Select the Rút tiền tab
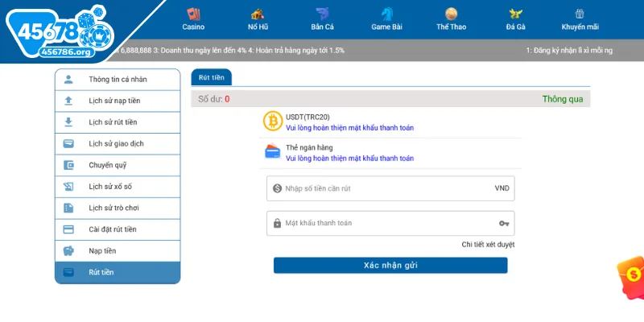The height and width of the screenshot is (322, 644). coord(212,77)
